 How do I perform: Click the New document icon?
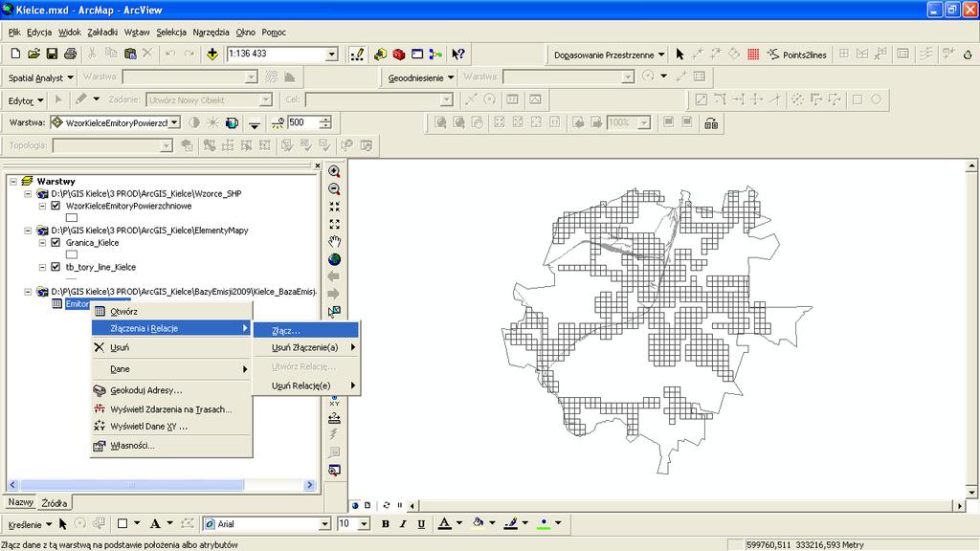[x=15, y=55]
